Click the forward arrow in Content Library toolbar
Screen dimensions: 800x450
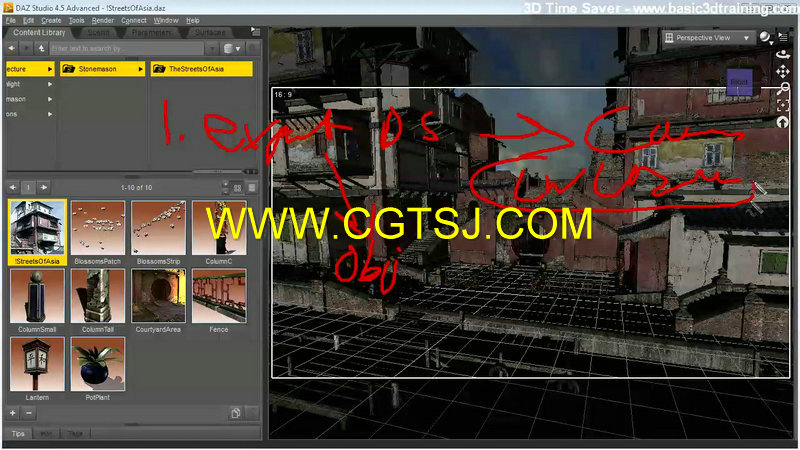(27, 48)
